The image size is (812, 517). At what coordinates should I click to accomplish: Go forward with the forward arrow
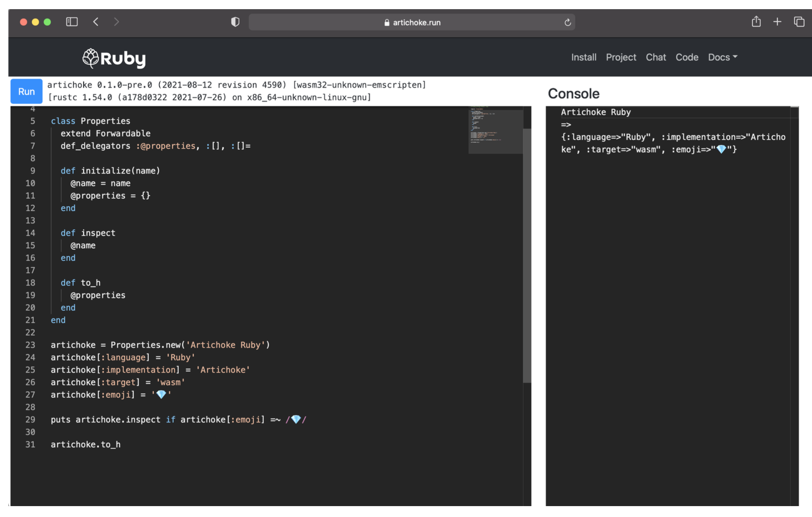[116, 22]
